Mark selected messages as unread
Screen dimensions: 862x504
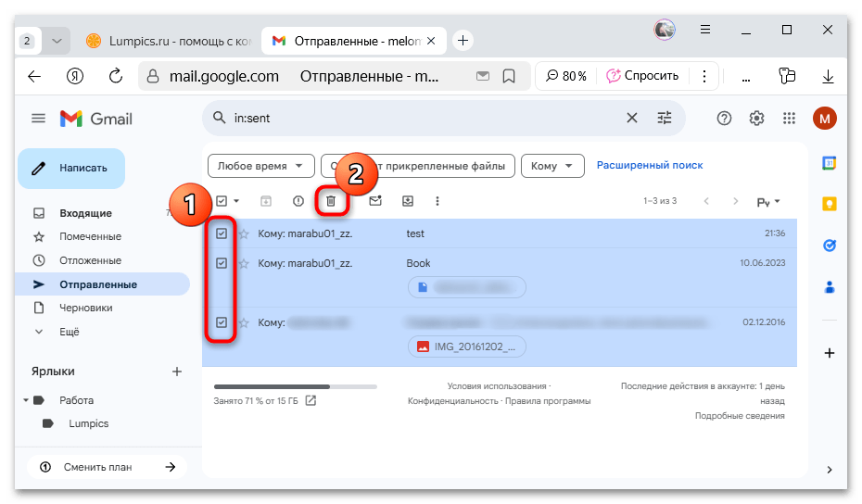375,201
